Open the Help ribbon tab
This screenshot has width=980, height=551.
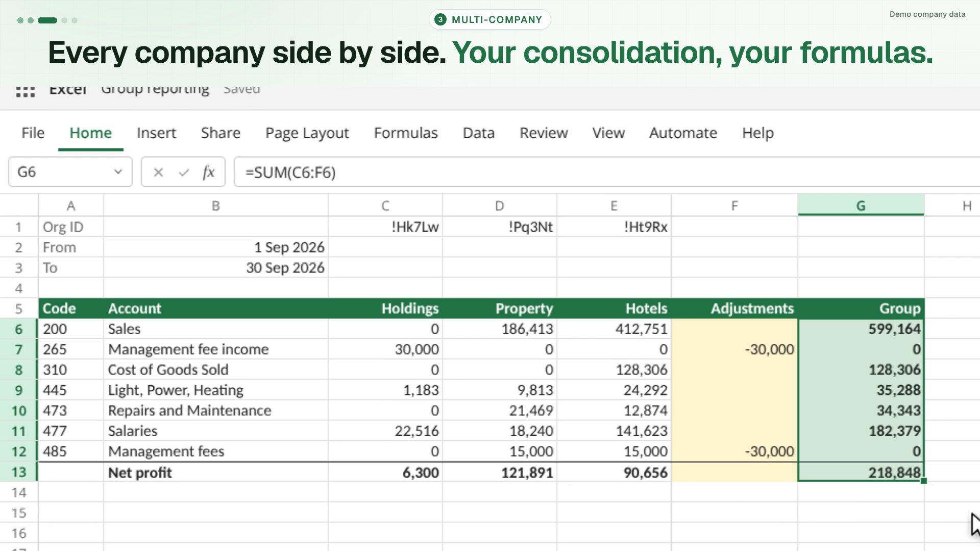tap(757, 133)
